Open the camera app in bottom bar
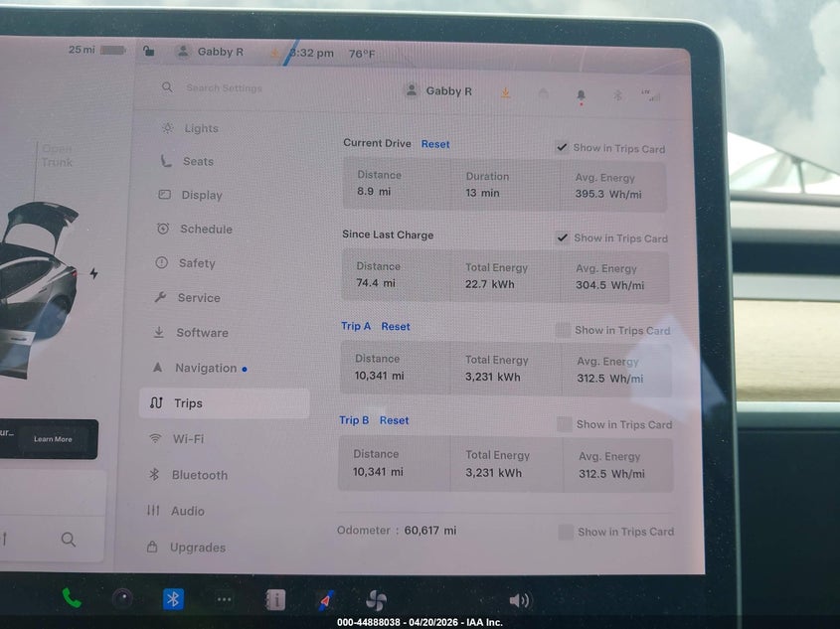Screen dimensions: 840x629 pos(122,598)
